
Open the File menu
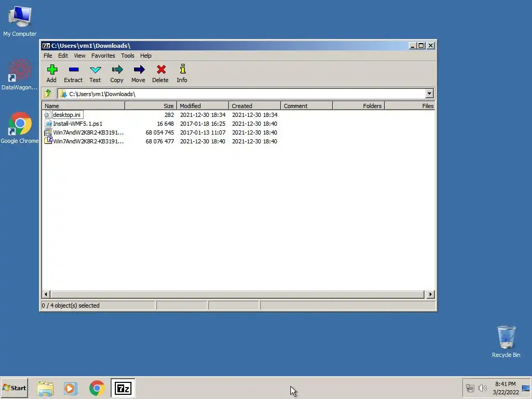(x=48, y=56)
